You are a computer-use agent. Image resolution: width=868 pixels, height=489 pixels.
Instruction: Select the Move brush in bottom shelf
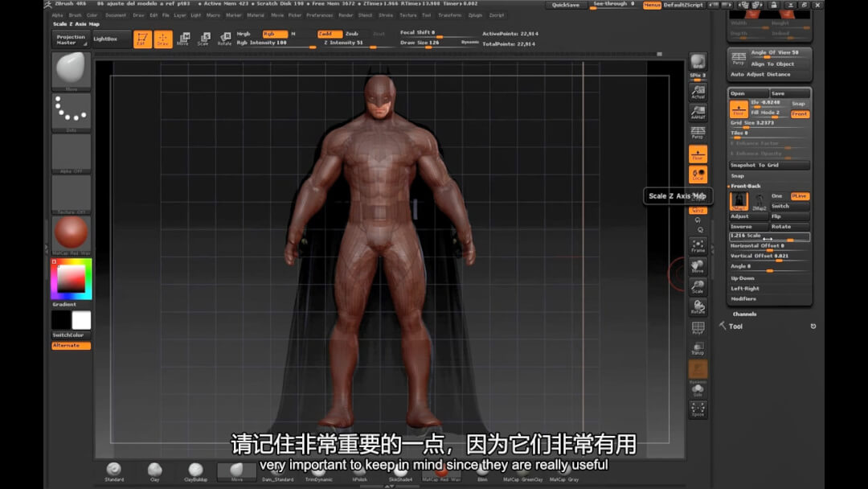click(236, 472)
